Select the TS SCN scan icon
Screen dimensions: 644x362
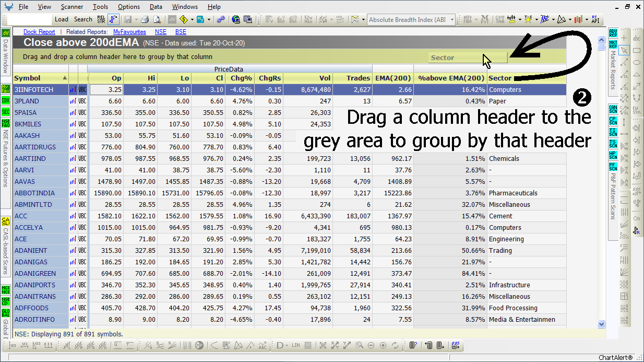pyautogui.click(x=613, y=144)
